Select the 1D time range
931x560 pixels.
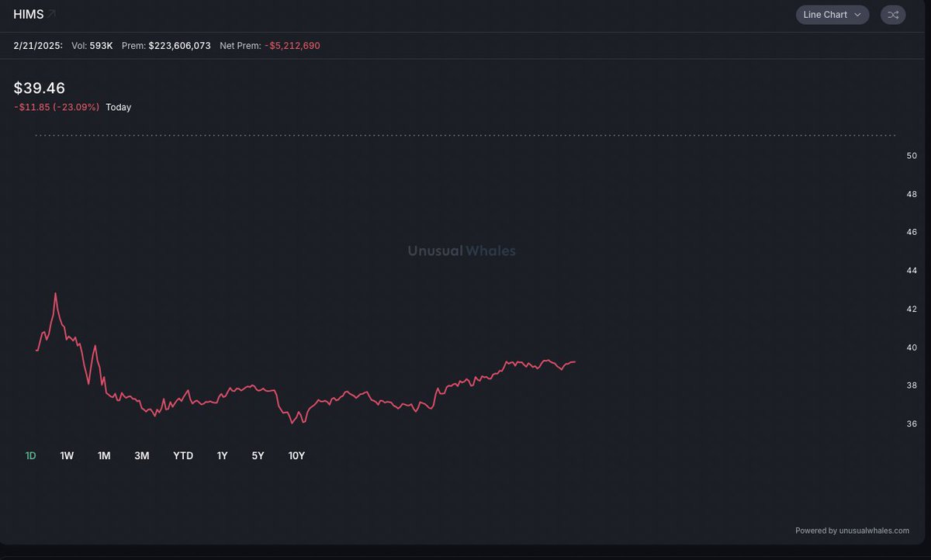(31, 456)
